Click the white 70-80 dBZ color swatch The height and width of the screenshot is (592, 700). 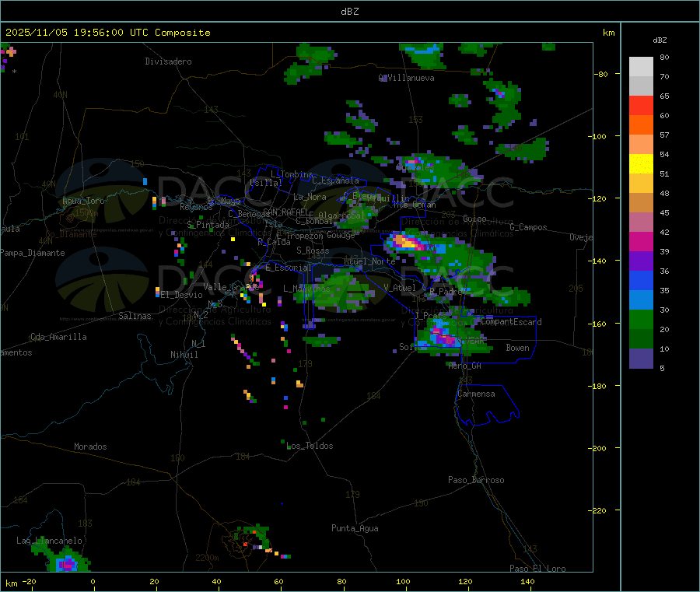[641, 67]
